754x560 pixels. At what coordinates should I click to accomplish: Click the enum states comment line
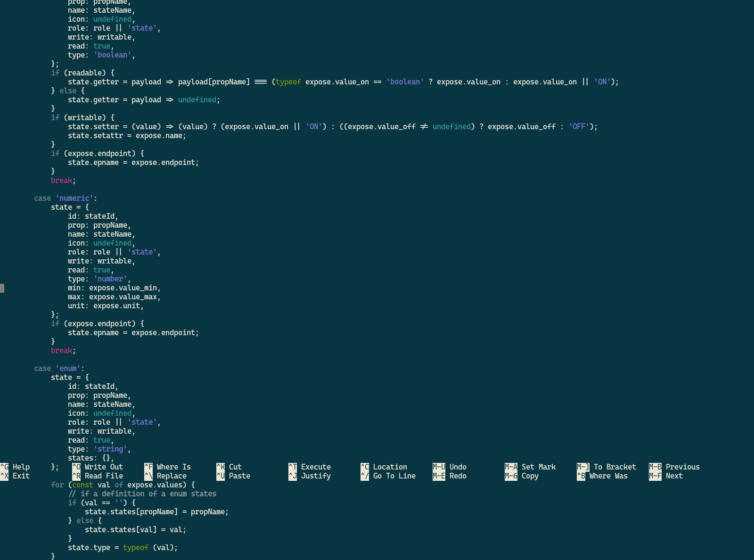coord(142,494)
